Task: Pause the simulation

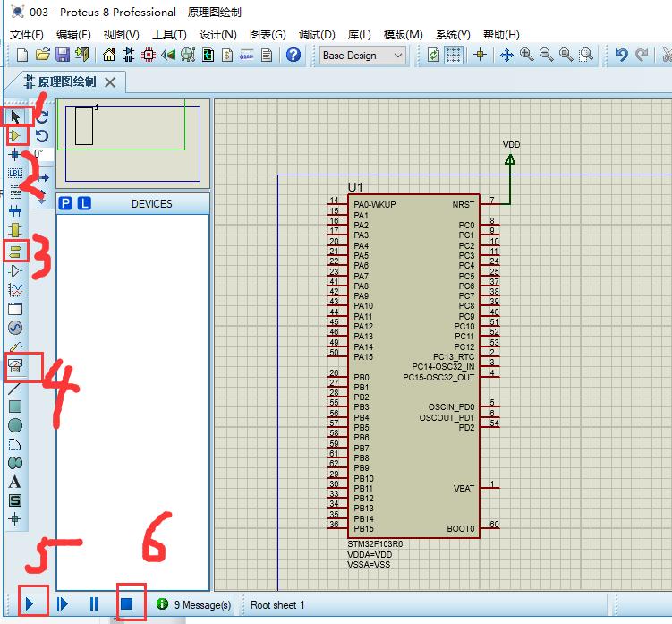Action: (x=93, y=603)
